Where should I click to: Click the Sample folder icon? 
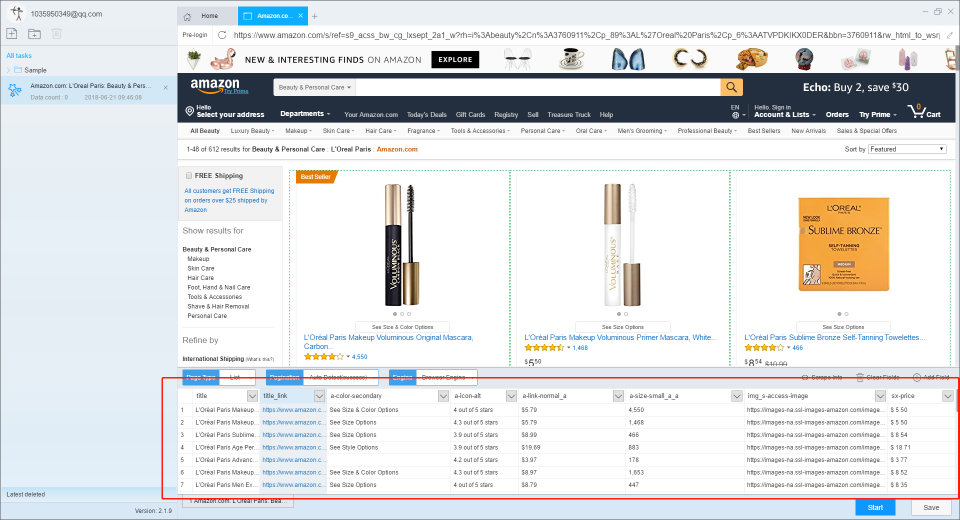pyautogui.click(x=18, y=70)
